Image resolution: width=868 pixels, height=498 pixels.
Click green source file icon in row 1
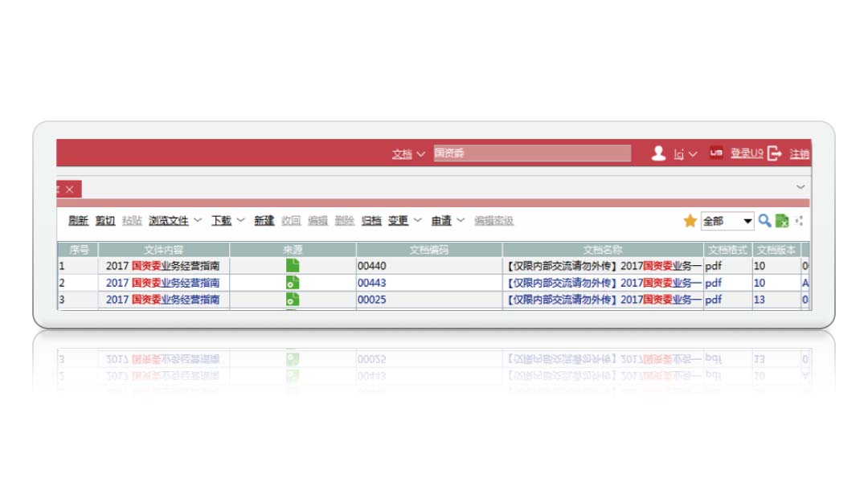coord(293,265)
